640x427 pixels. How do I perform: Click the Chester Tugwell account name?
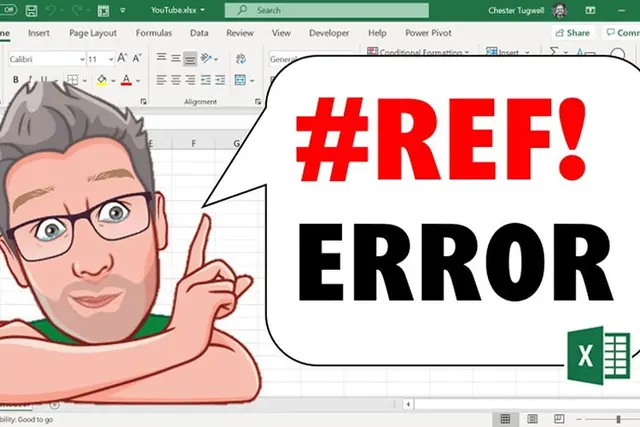[516, 11]
